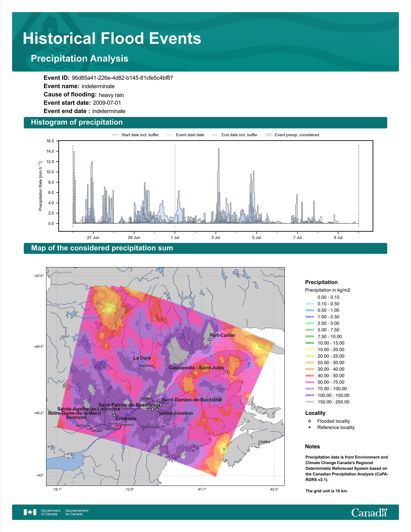Click the 30.00 - 40.00 orange legend swatch

point(309,369)
